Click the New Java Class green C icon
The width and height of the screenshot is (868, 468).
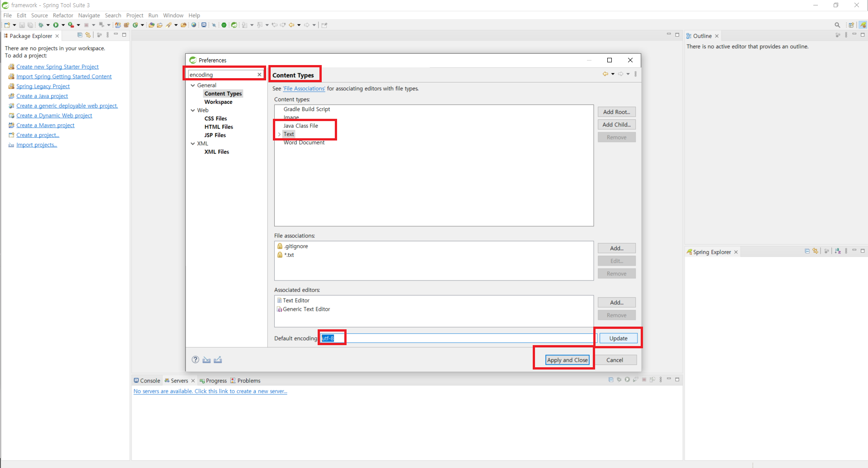pyautogui.click(x=135, y=25)
